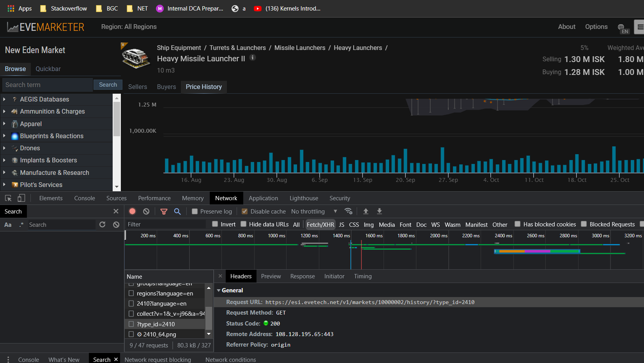Go to the Missile Launchers breadcrumb
644x363 pixels.
coord(300,48)
